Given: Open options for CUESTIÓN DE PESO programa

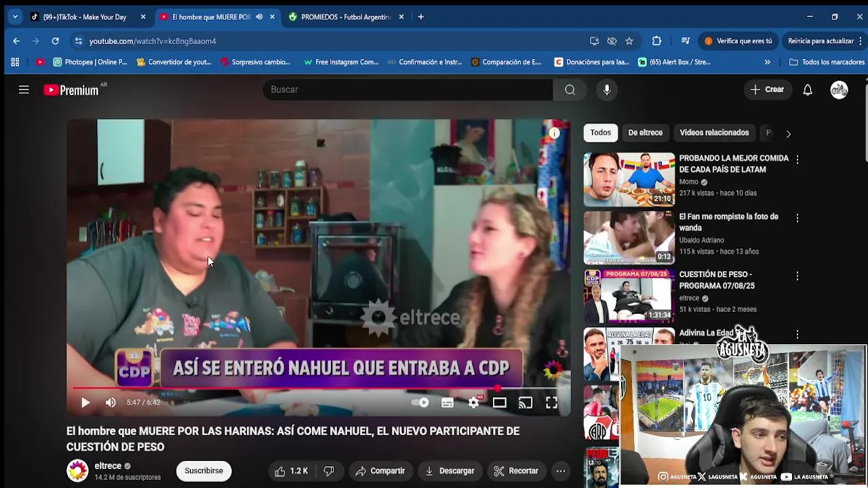Looking at the screenshot, I should 797,277.
